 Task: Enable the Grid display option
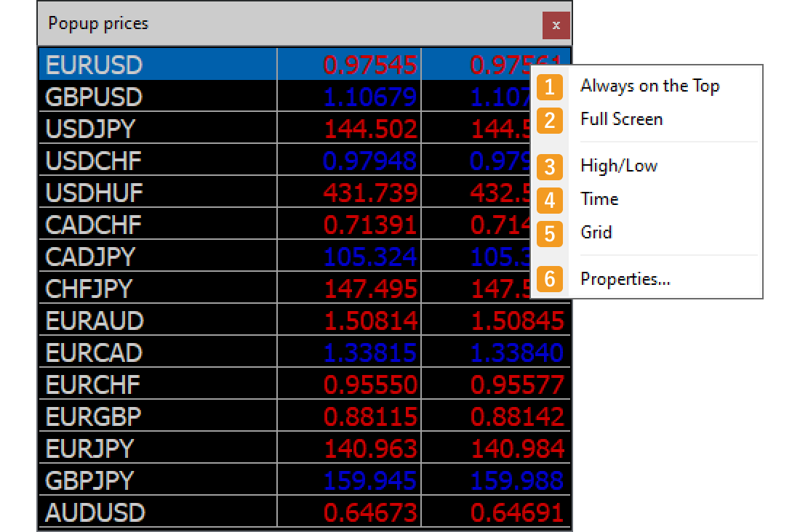pos(596,233)
